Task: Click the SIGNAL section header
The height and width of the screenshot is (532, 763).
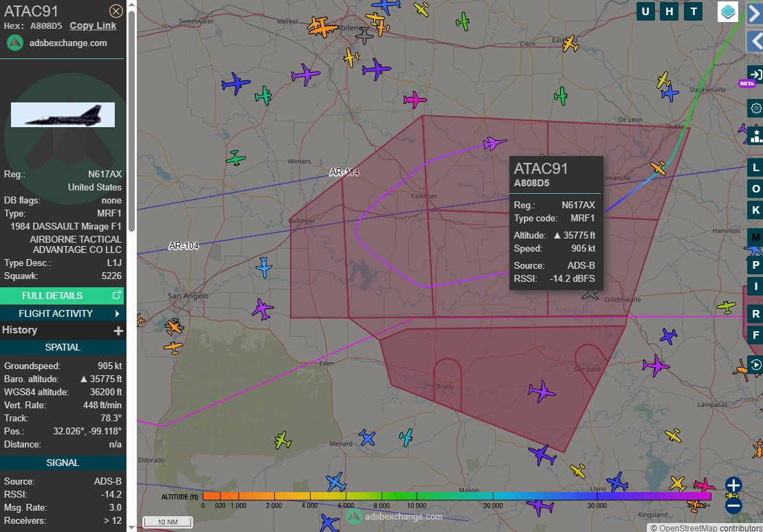Action: point(62,463)
